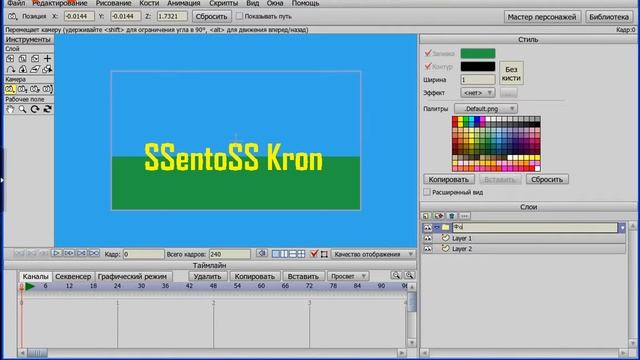Click the audio speaker icon near frame count

(x=262, y=253)
